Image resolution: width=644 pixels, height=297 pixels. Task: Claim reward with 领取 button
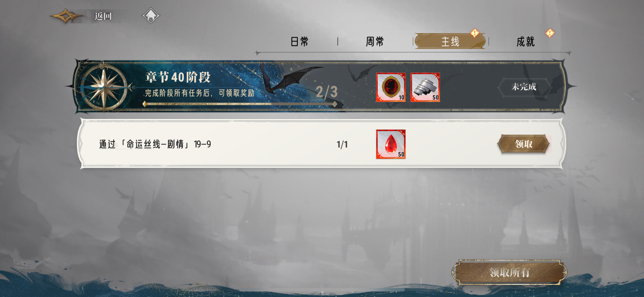524,144
